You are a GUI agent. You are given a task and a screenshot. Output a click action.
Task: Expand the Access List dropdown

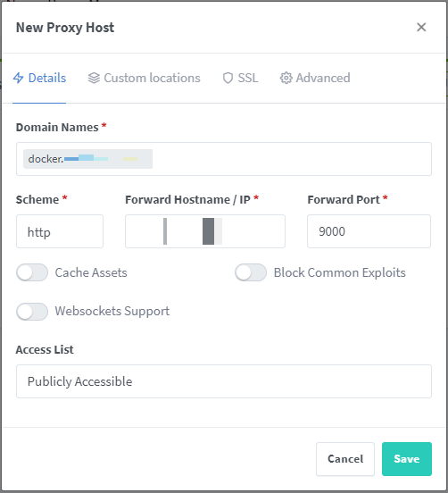[224, 381]
